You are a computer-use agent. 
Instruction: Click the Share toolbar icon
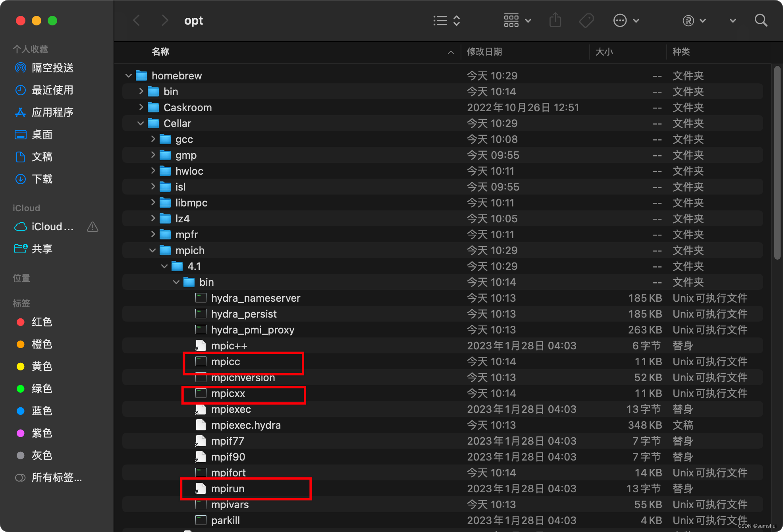(555, 20)
